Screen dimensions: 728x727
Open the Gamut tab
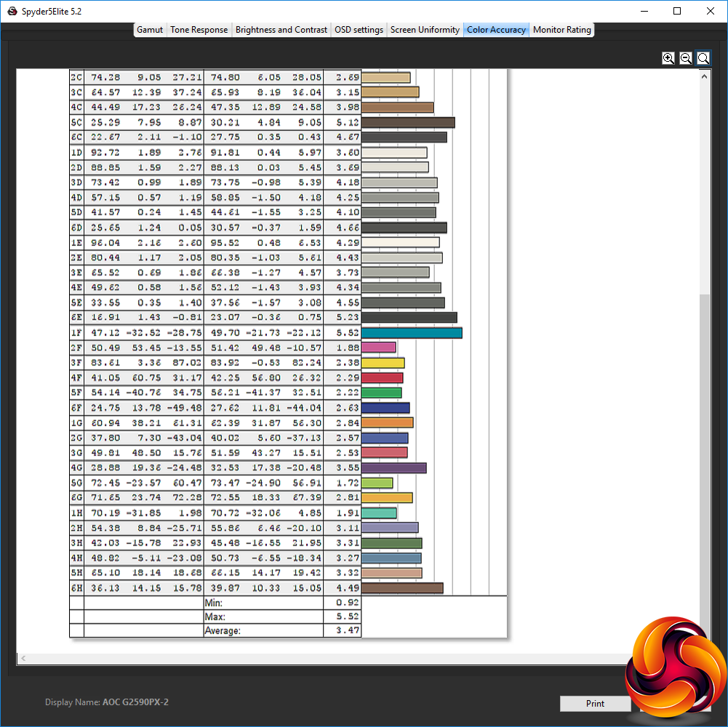[x=150, y=30]
